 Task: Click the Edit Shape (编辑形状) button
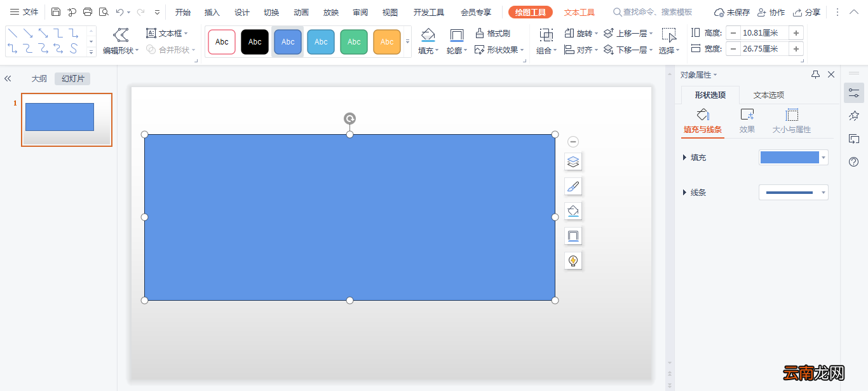click(119, 41)
